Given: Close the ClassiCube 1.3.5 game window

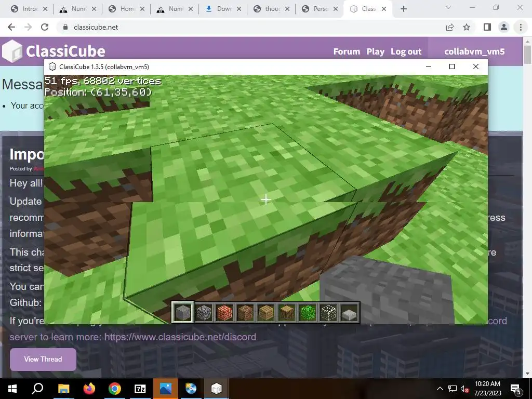Looking at the screenshot, I should [476, 67].
